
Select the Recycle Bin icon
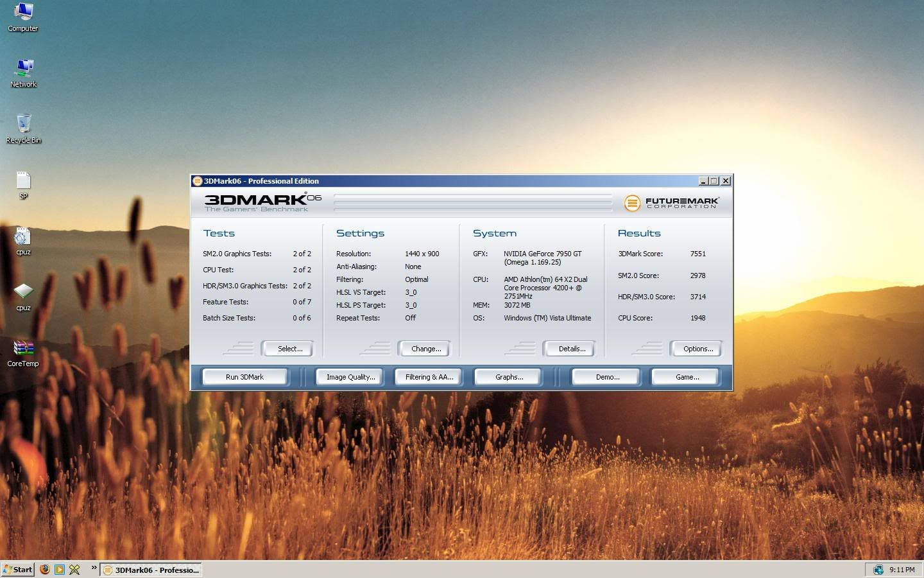pos(23,128)
